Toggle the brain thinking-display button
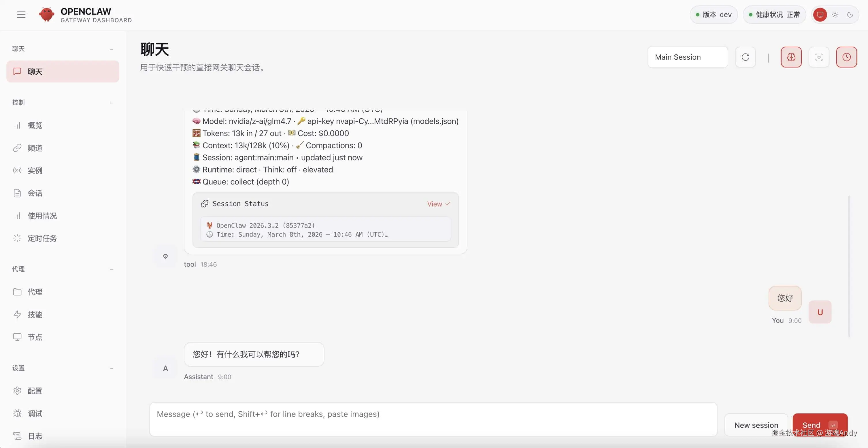The width and height of the screenshot is (868, 448). pyautogui.click(x=791, y=57)
